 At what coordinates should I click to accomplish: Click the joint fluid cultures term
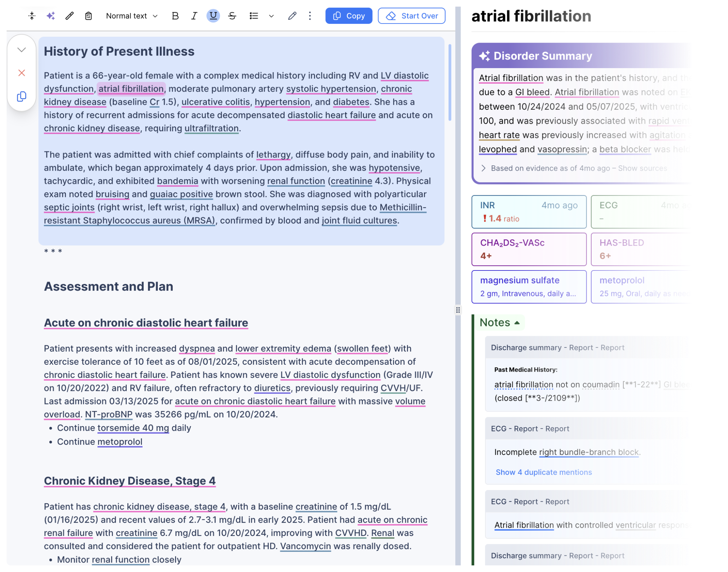[x=359, y=221]
